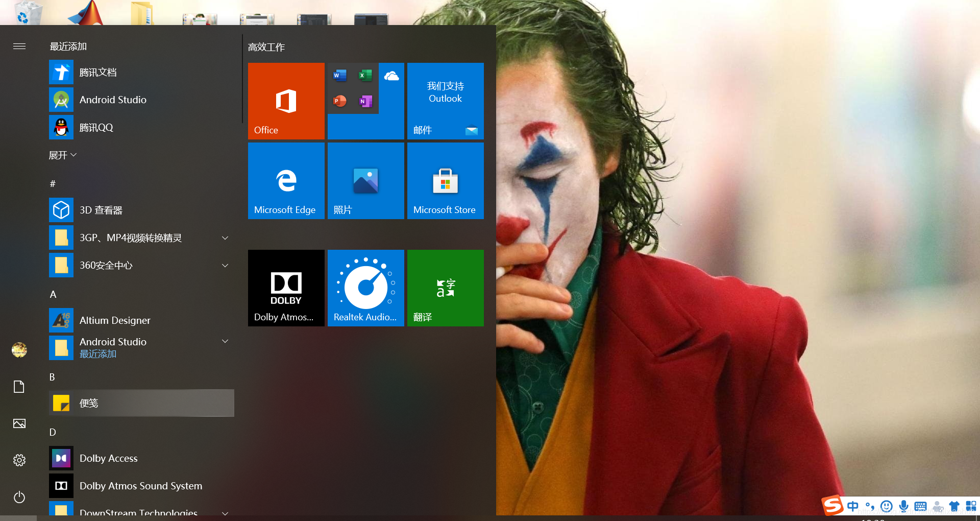Click the B letter group header
Viewport: 980px width, 521px height.
52,377
